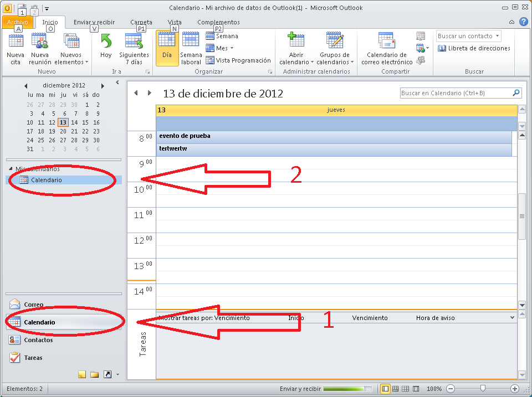Select the "evento de prueba" appointment
Image resolution: width=532 pixels, height=397 pixels.
click(x=334, y=136)
